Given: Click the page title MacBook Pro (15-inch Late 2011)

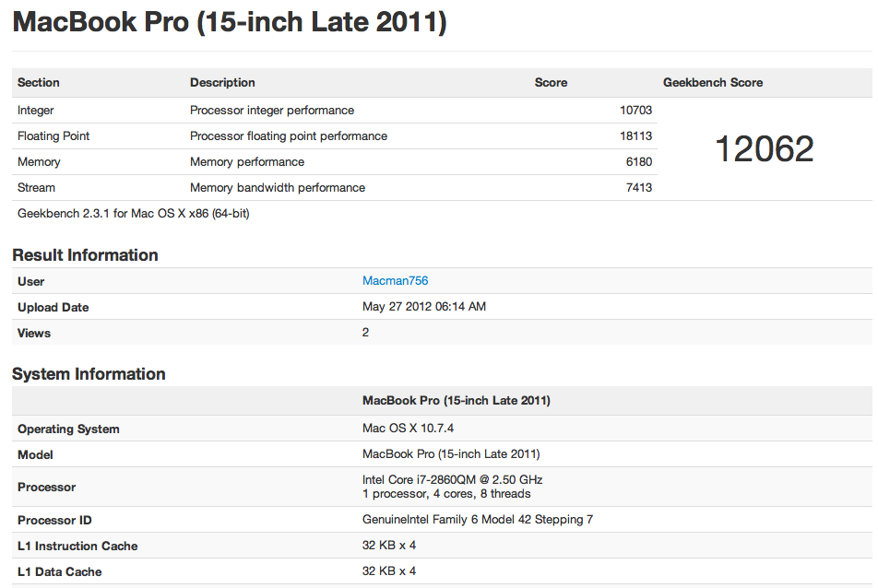Looking at the screenshot, I should [x=230, y=22].
